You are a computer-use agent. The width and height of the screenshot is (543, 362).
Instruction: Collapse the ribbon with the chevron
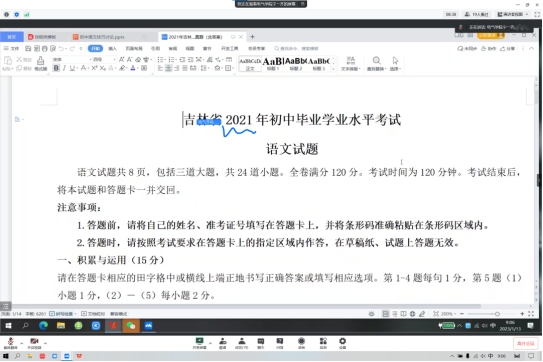pos(532,48)
